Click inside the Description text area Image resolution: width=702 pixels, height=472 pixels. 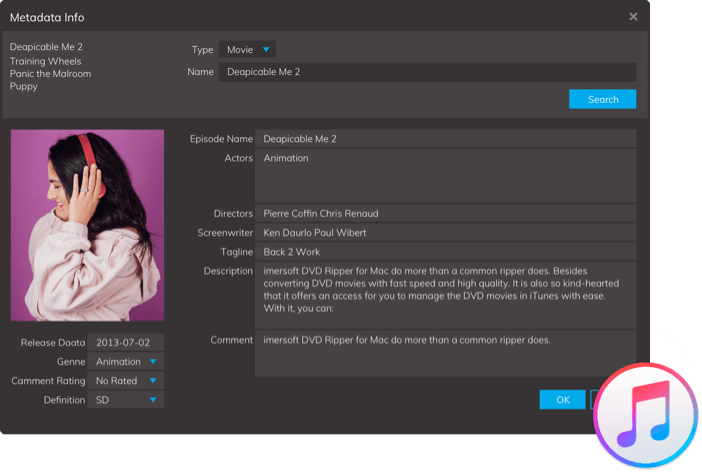click(445, 295)
